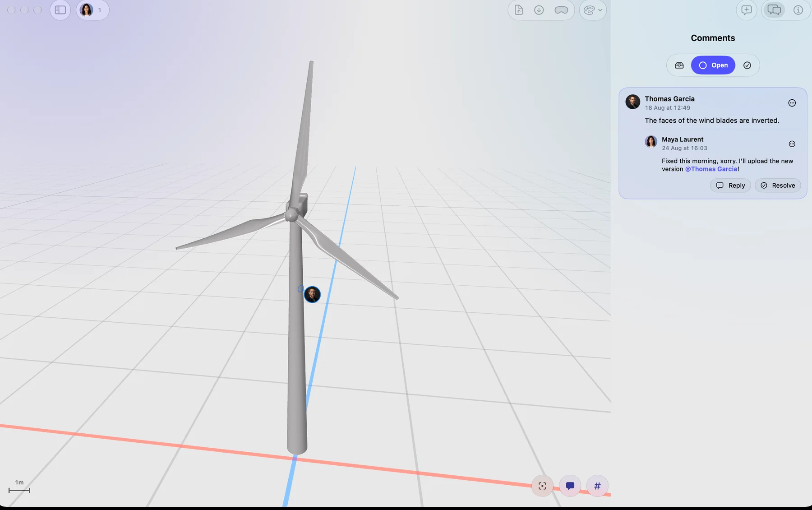Viewport: 812px width, 510px height.
Task: Click the 'Thomas Garcia' author name
Action: coord(669,99)
